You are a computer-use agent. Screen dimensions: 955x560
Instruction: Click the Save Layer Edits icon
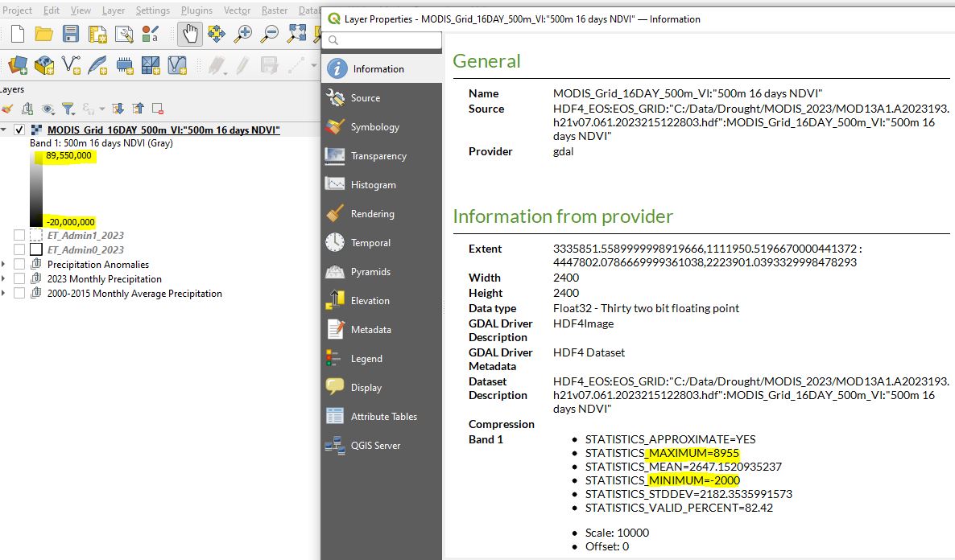(x=269, y=65)
